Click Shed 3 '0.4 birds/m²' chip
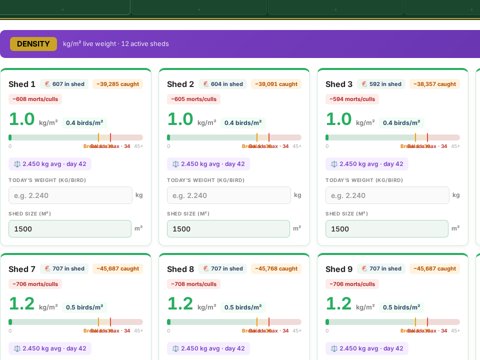The height and width of the screenshot is (360, 480). (x=401, y=123)
